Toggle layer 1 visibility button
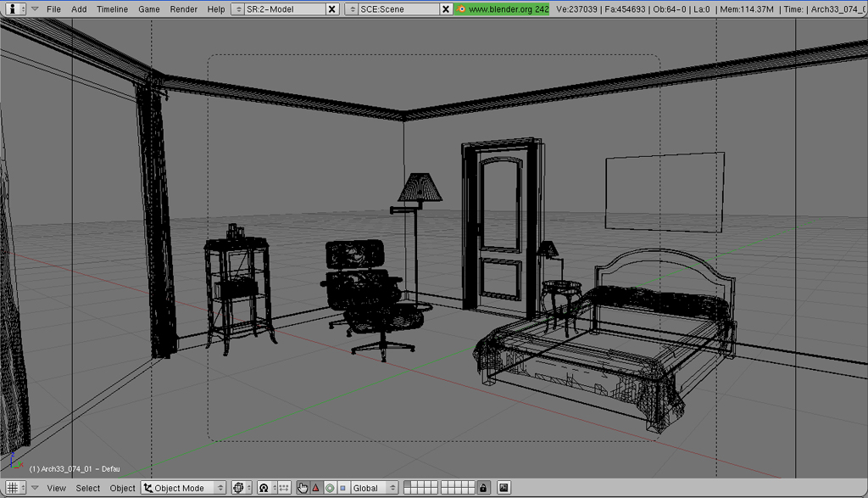The width and height of the screenshot is (868, 498). pyautogui.click(x=408, y=484)
